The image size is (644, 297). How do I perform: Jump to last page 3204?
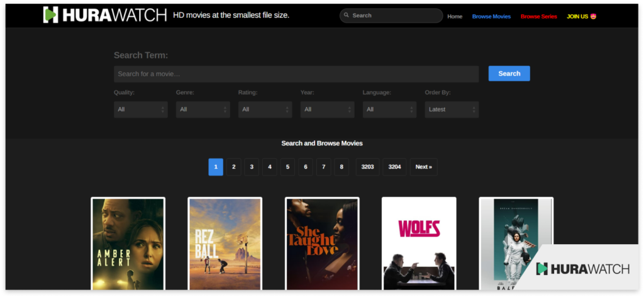click(394, 167)
